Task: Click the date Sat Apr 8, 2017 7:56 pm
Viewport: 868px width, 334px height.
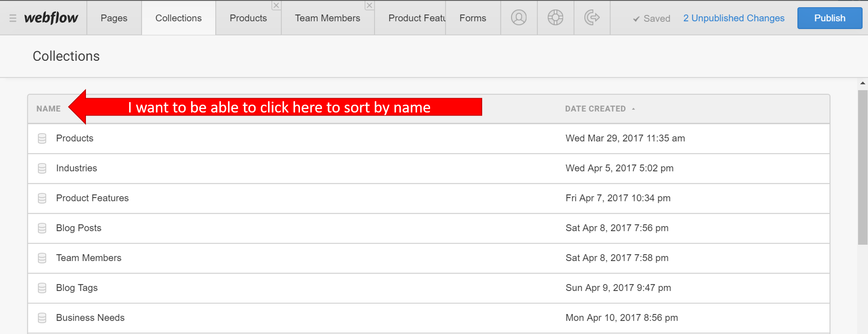Action: pyautogui.click(x=617, y=228)
